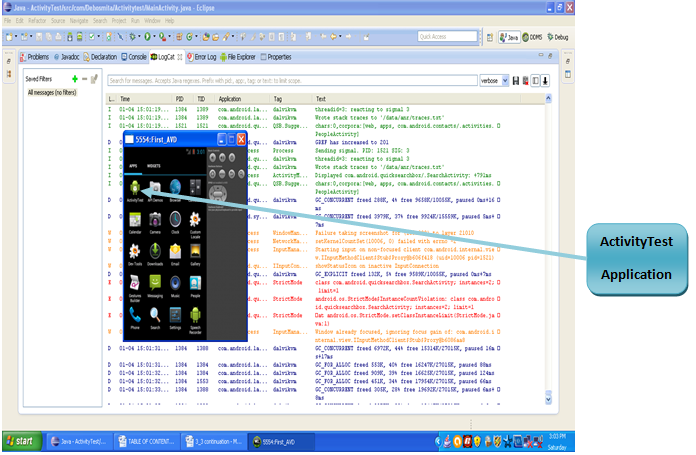Click Open Perspective icon
Screen dimensions: 696x455
coord(490,37)
